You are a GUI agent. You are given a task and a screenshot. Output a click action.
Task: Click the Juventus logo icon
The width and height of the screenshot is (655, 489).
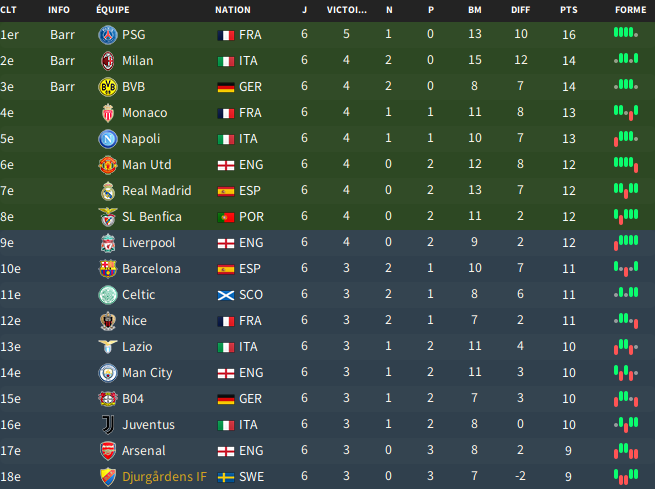[x=108, y=425]
